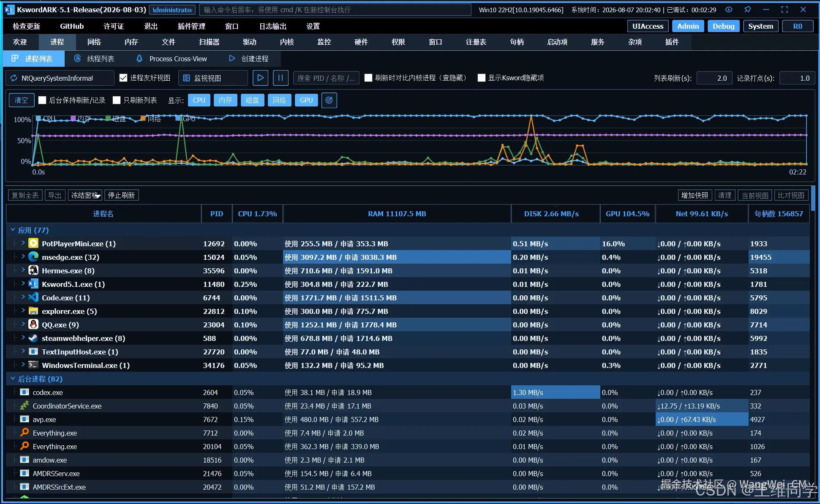
Task: Switch to the 网络 main tab
Action: point(94,42)
